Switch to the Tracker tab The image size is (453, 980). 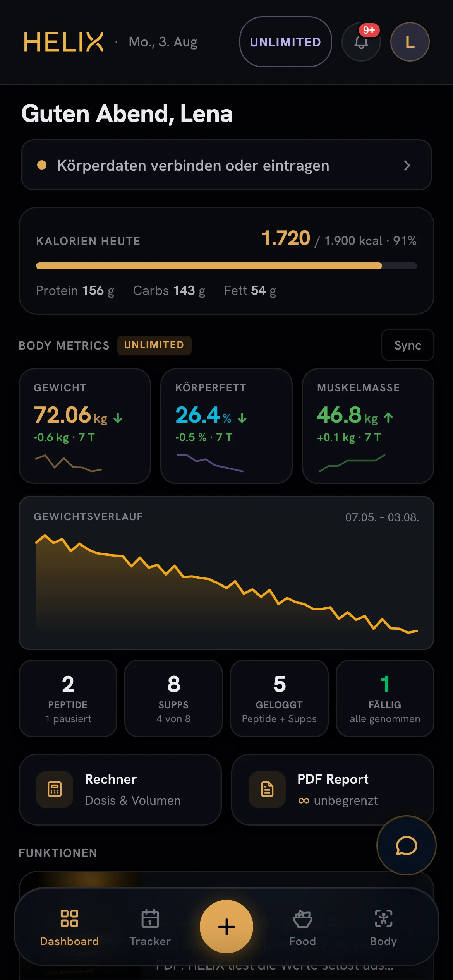click(x=150, y=927)
